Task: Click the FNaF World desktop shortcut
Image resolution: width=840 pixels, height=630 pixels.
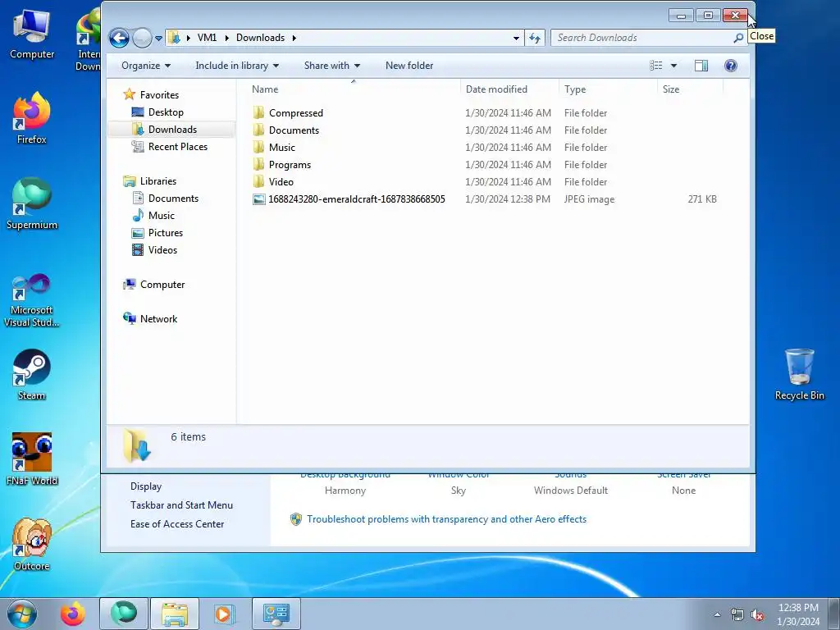Action: [x=32, y=459]
